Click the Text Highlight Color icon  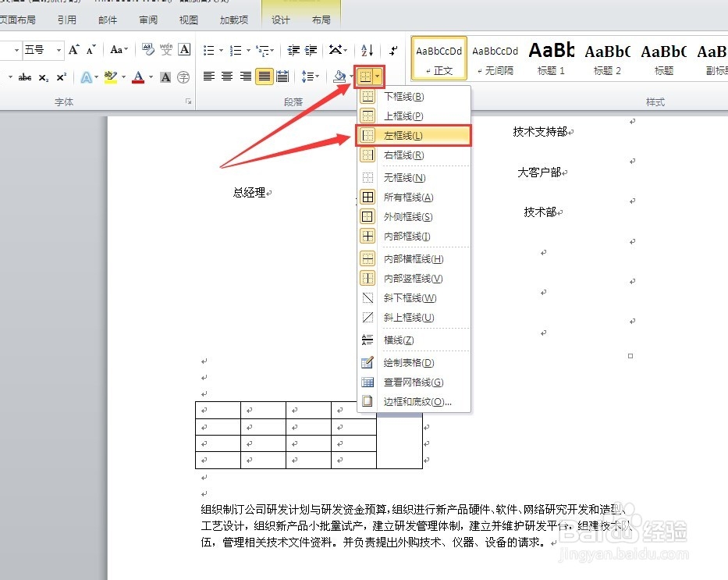coord(109,76)
